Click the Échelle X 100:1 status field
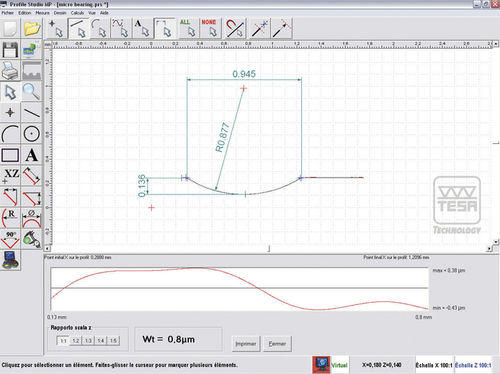Screen dimensions: 500x374 [434, 365]
